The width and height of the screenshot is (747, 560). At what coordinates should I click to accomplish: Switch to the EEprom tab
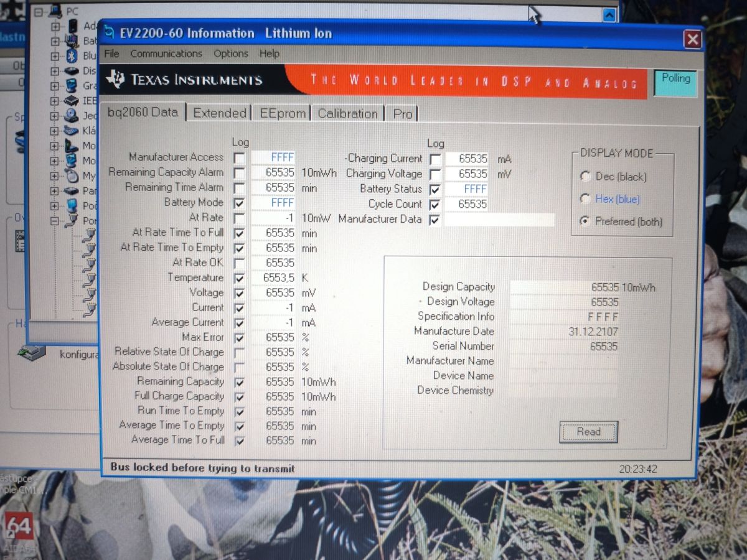click(x=283, y=113)
